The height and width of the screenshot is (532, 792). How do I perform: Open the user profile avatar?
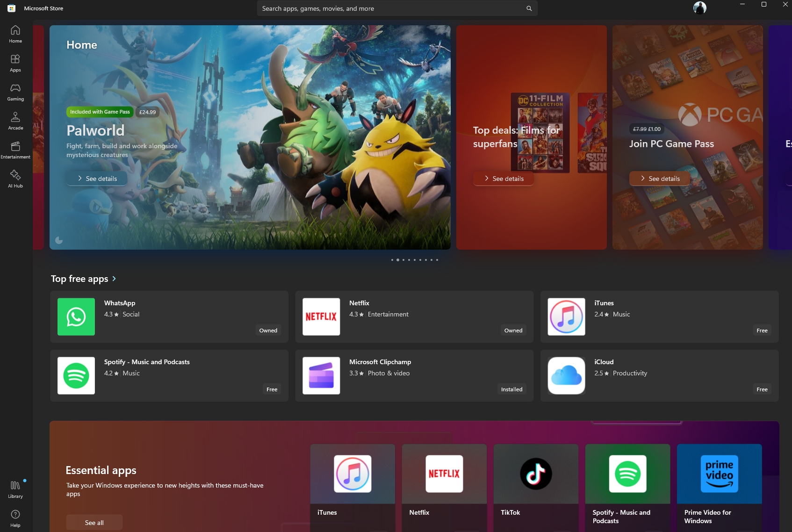699,8
